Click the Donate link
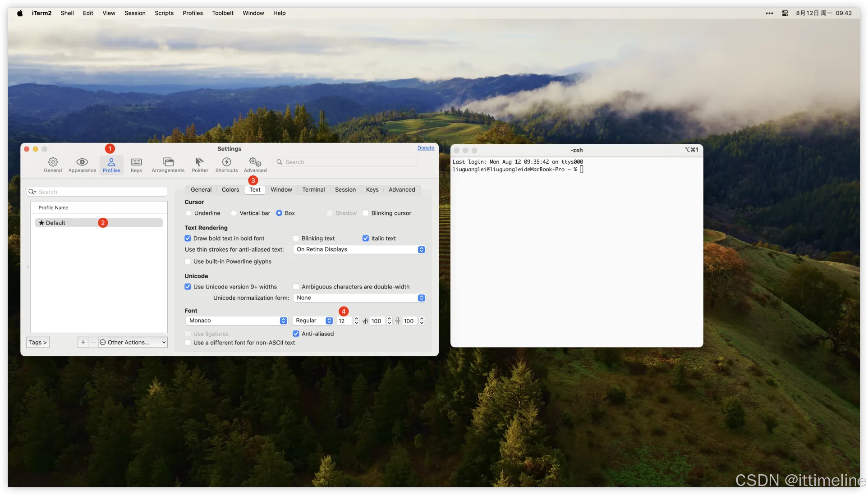Screen dimensions: 868x495 pos(426,148)
